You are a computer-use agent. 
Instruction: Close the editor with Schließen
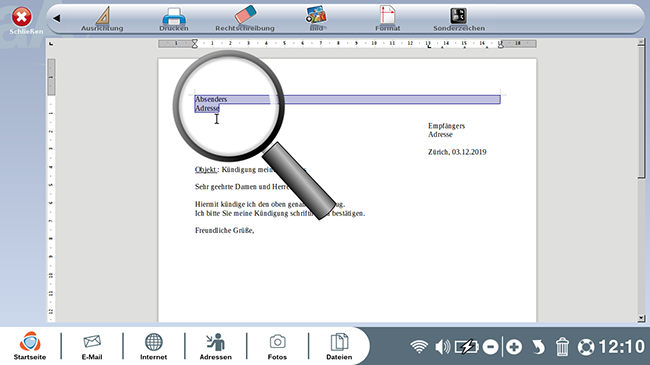[22, 21]
